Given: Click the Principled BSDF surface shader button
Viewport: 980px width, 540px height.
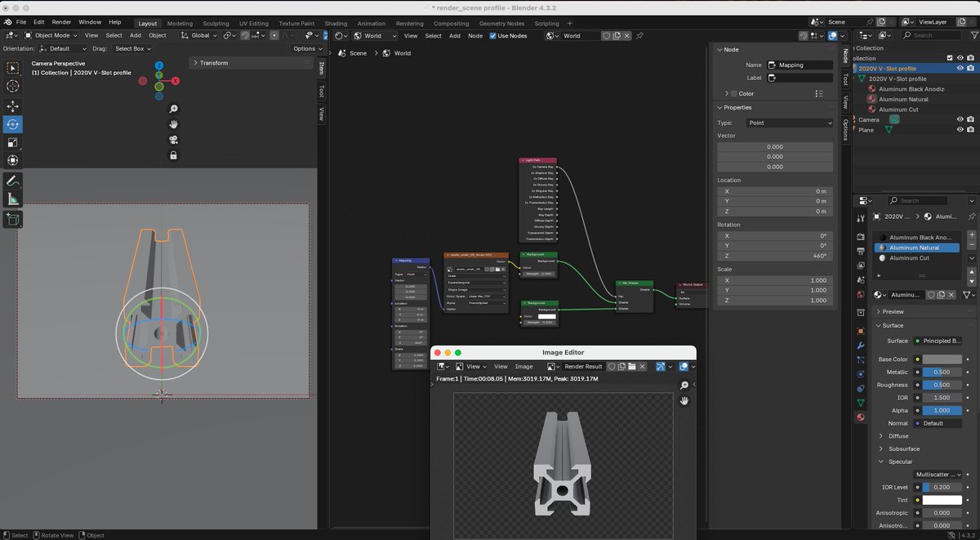Looking at the screenshot, I should tap(938, 341).
